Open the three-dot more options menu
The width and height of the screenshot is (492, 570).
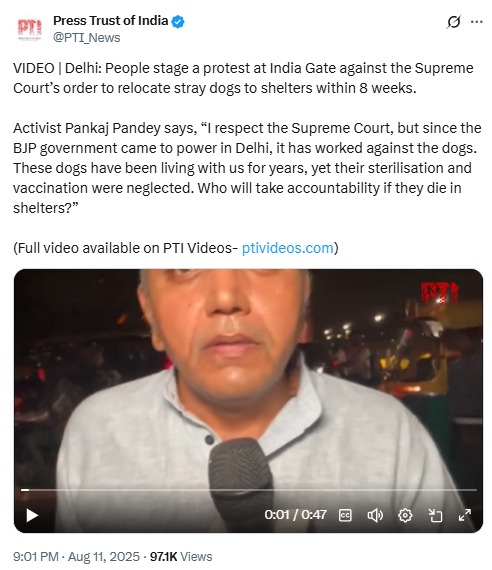point(477,22)
